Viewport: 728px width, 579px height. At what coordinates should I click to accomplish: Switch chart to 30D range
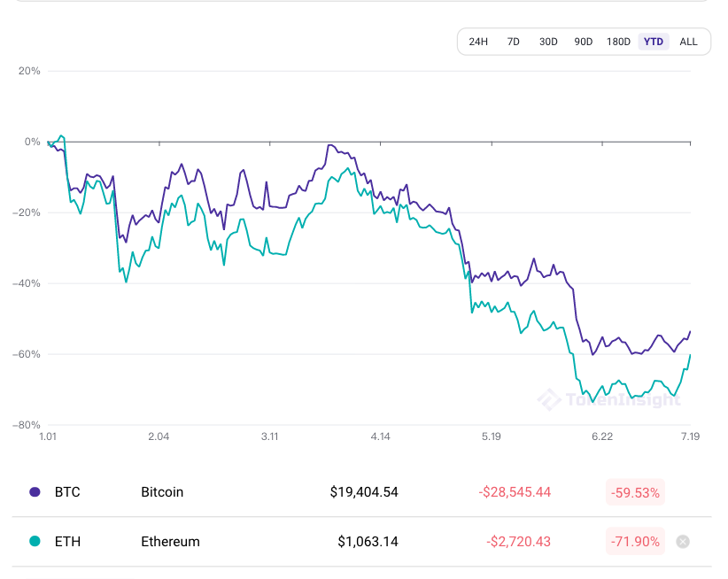point(548,42)
